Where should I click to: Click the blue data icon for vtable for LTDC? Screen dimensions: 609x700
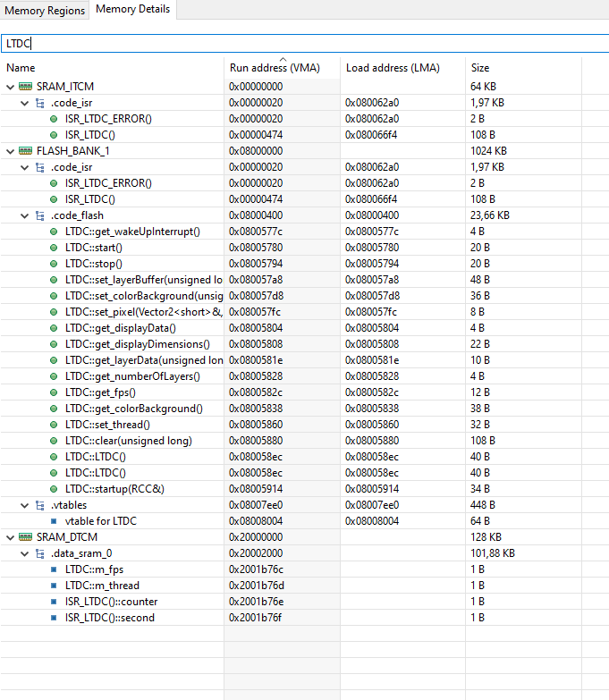54,521
